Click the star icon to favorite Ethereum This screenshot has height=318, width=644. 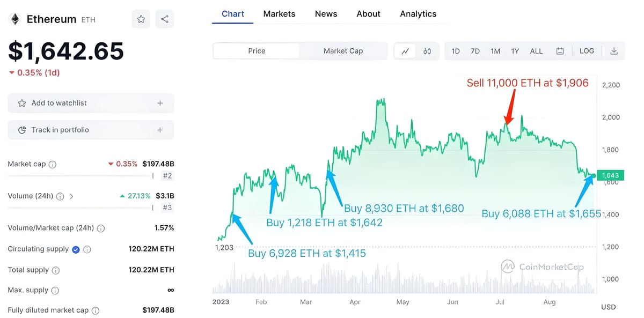141,19
